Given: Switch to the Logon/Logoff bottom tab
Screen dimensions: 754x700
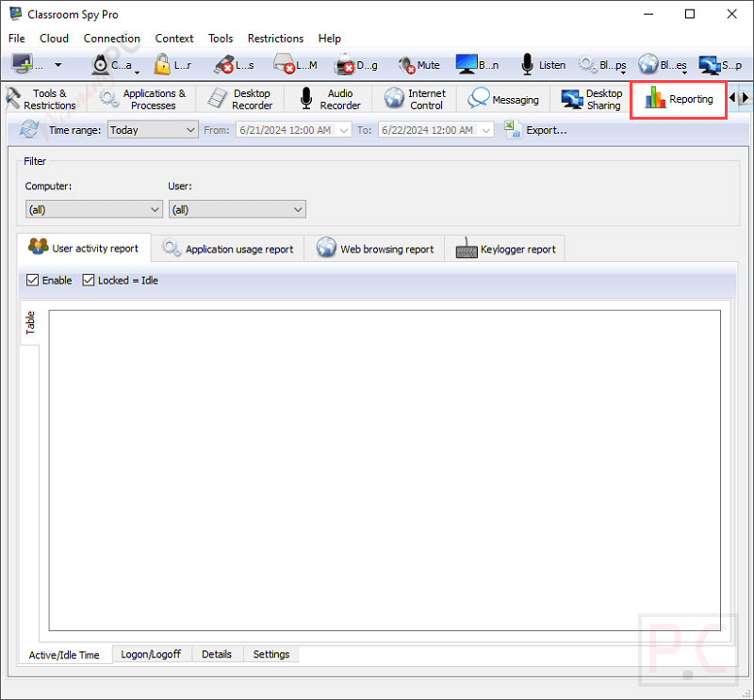Looking at the screenshot, I should click(151, 655).
